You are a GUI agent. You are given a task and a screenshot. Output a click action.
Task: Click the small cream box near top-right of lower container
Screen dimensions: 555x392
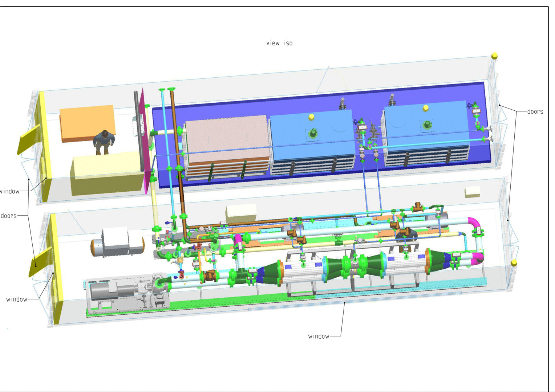coord(473,192)
